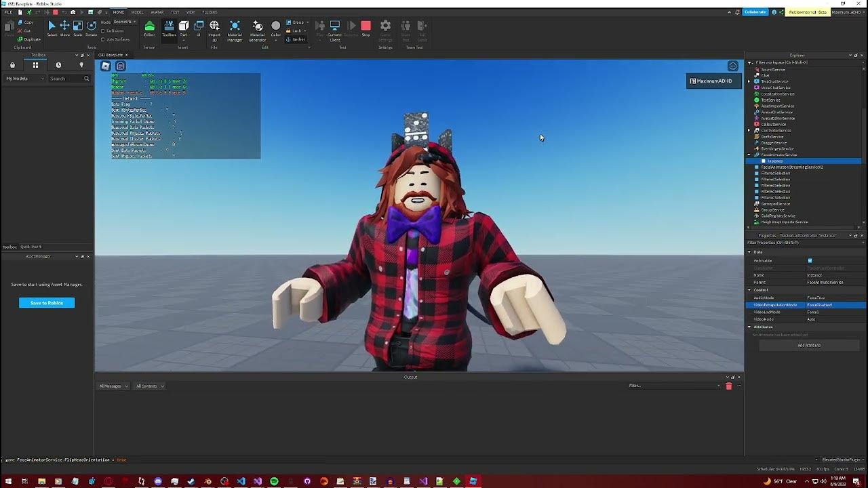Image resolution: width=868 pixels, height=488 pixels.
Task: Click Import 3D in ribbon
Action: 214,30
